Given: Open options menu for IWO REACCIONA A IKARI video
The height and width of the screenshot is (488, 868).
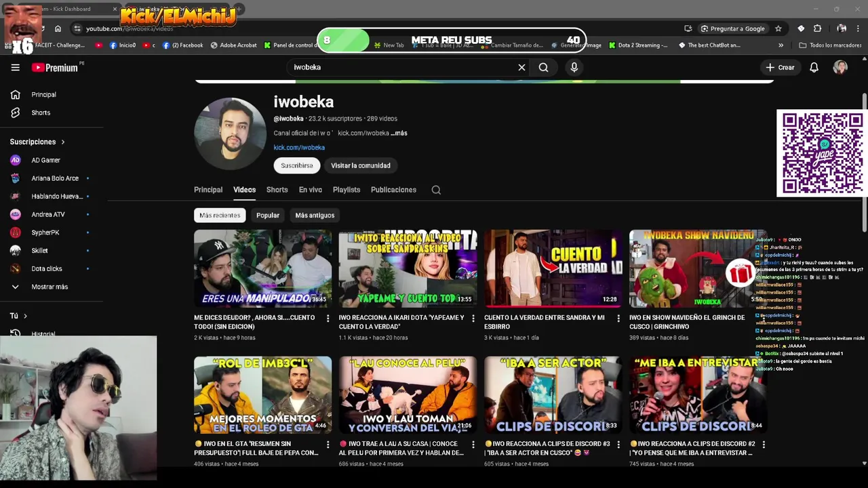Looking at the screenshot, I should tap(473, 318).
